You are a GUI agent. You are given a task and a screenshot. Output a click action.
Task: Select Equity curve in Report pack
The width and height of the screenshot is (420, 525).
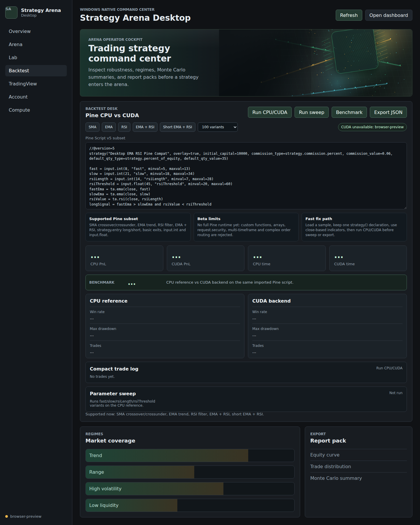tap(358, 455)
